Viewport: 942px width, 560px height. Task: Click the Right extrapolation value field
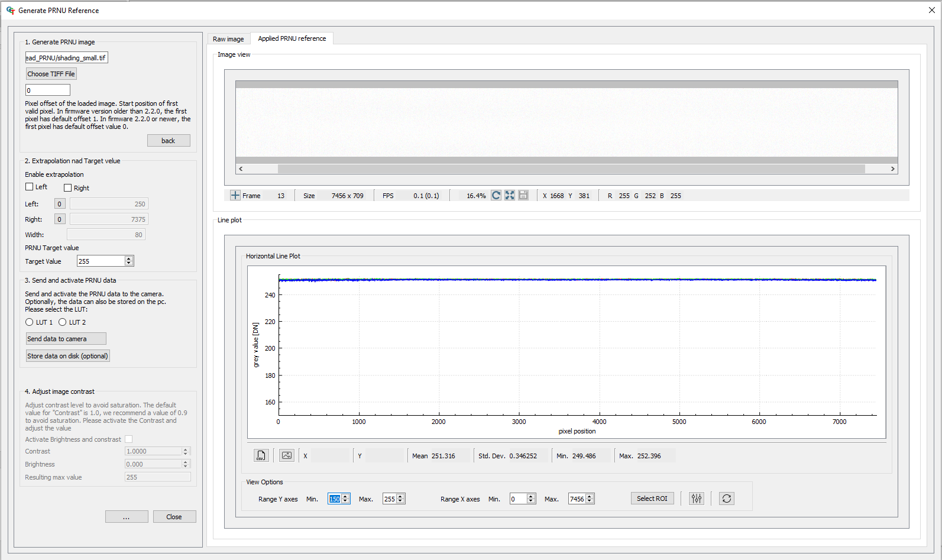109,219
